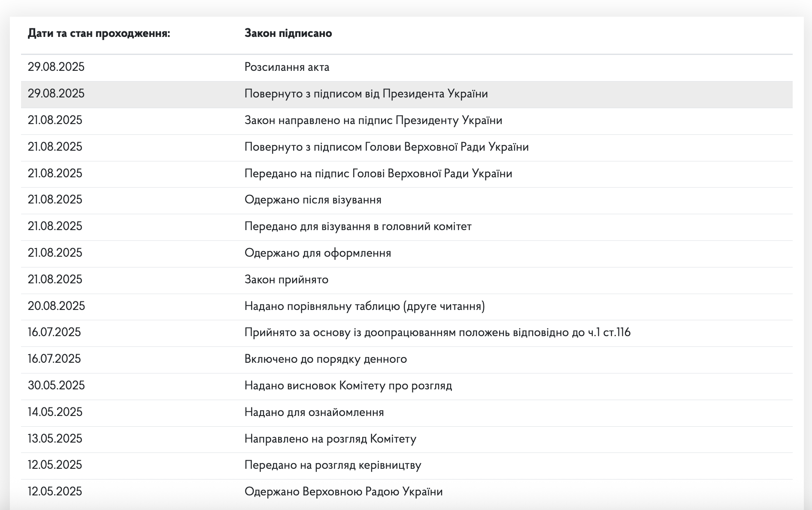
Task: Open «Прийнято за основу із доопрацюванням положень»
Action: [x=438, y=332]
